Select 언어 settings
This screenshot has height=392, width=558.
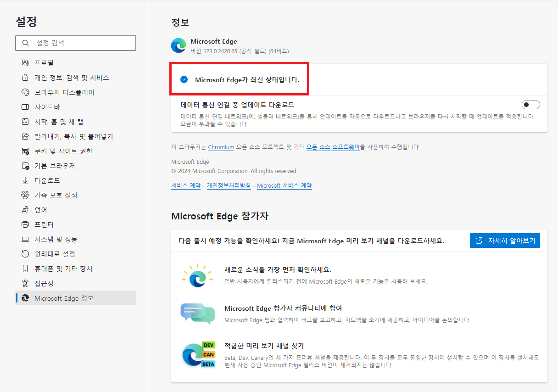[x=76, y=210]
